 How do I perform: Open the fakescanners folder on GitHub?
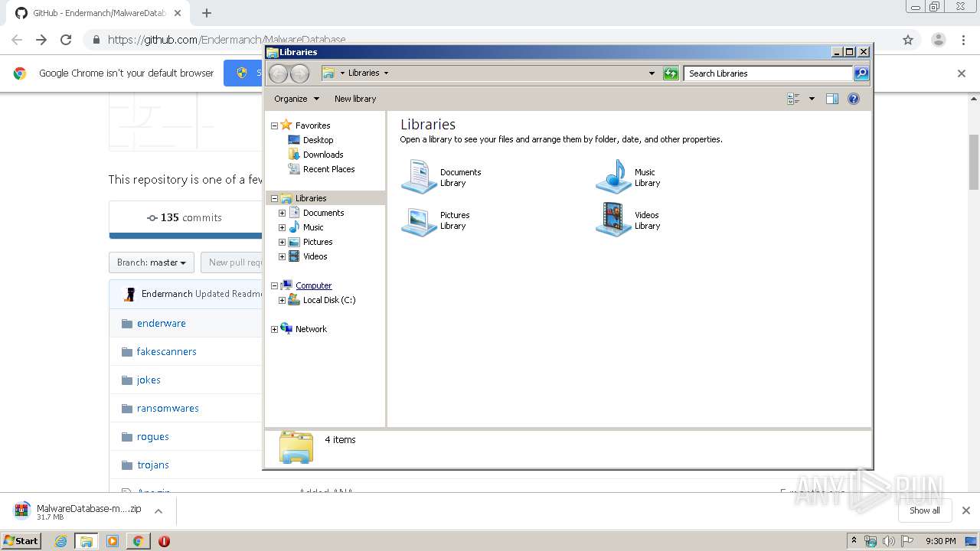[x=167, y=351]
